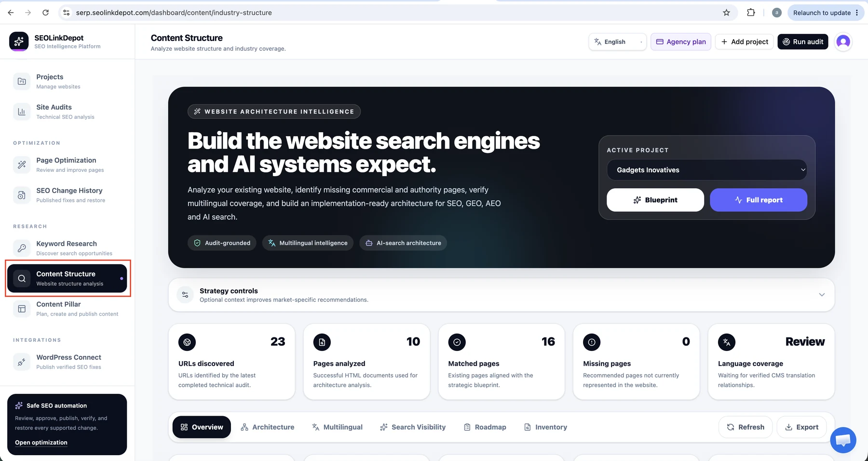Viewport: 868px width, 461px height.
Task: Click the Run audit button
Action: click(803, 42)
